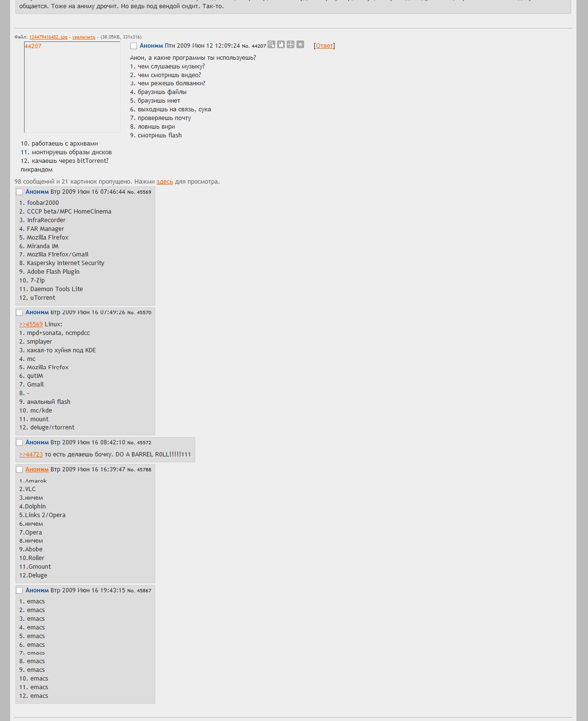Enable the checkbox for post 45867
This screenshot has height=721, width=588.
point(19,590)
